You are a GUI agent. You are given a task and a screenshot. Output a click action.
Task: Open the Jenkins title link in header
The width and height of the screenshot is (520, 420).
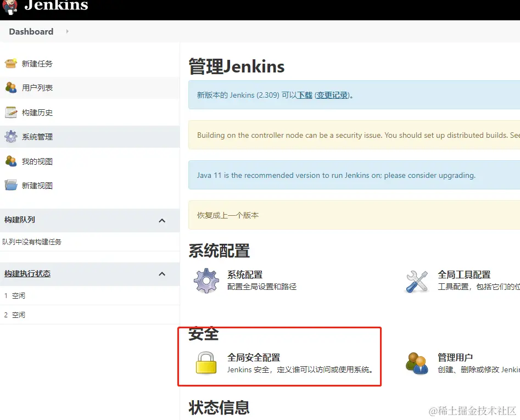[x=56, y=5]
